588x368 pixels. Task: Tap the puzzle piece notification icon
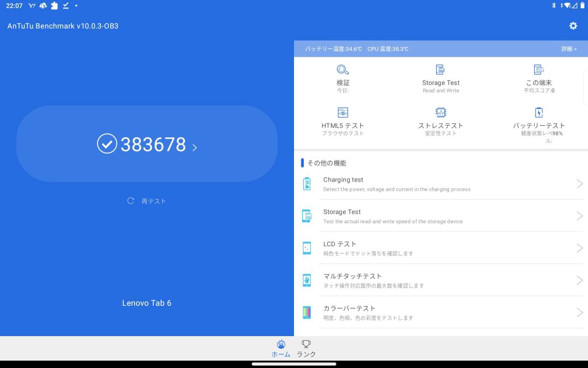coord(54,5)
